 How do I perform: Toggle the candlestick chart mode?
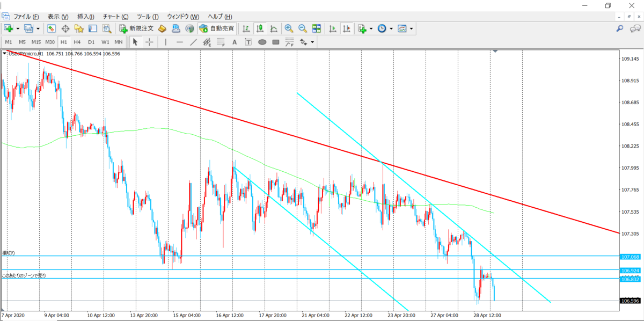tap(260, 28)
